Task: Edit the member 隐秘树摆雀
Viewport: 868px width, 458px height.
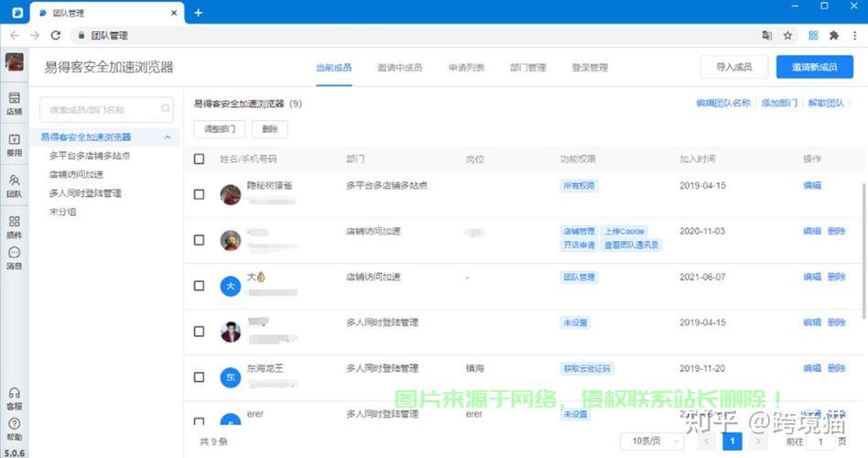Action: click(x=812, y=186)
